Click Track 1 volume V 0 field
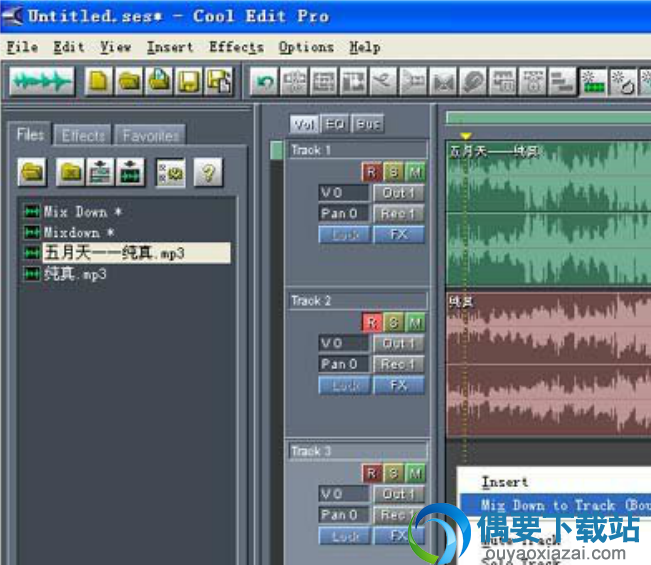Viewport: 651px width, 565px height. (x=343, y=193)
